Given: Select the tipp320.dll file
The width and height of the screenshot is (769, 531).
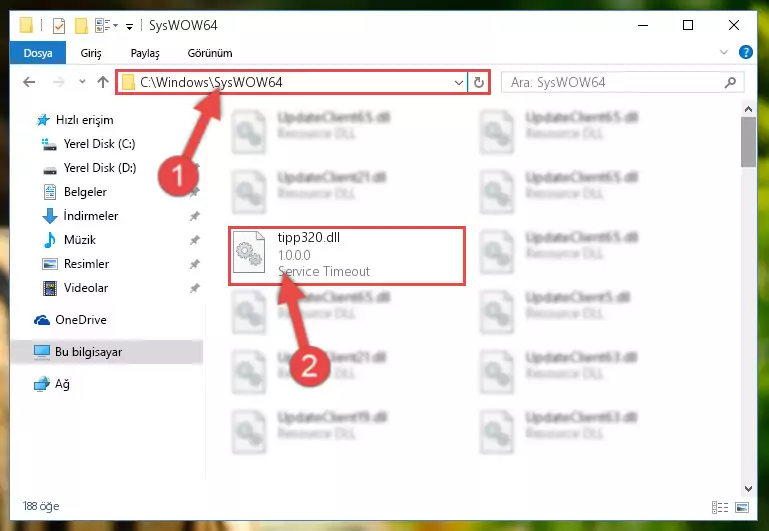Looking at the screenshot, I should click(347, 255).
